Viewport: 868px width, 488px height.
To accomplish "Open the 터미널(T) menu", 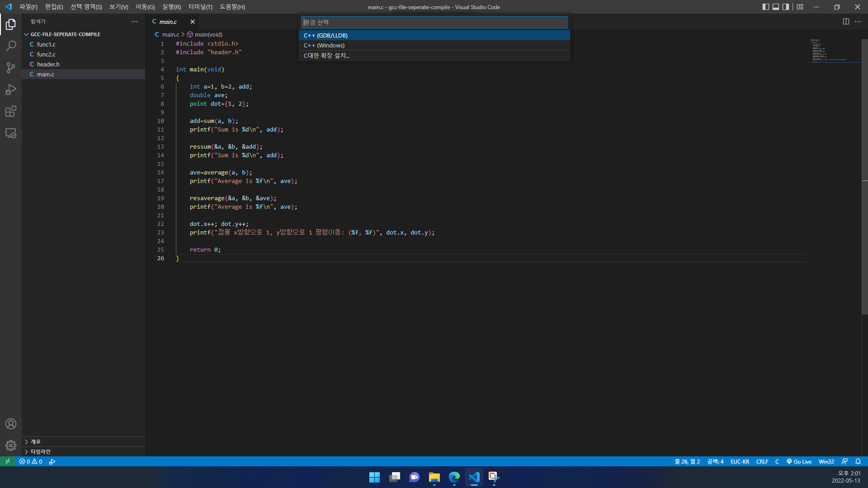I will pos(200,7).
